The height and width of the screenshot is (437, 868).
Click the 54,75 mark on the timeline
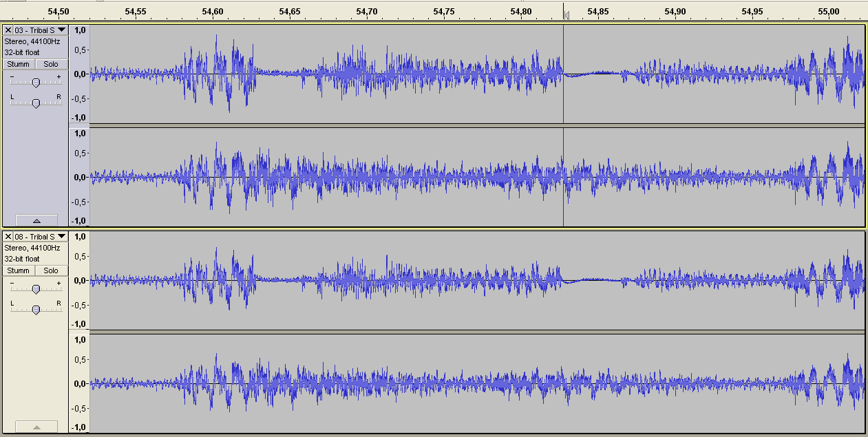[x=445, y=12]
